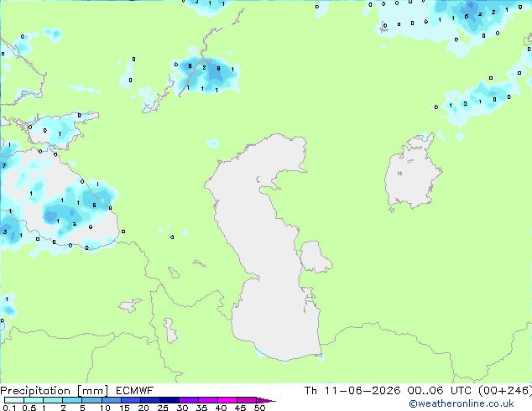
Task: Click the legend tick label '35'
Action: pos(201,408)
